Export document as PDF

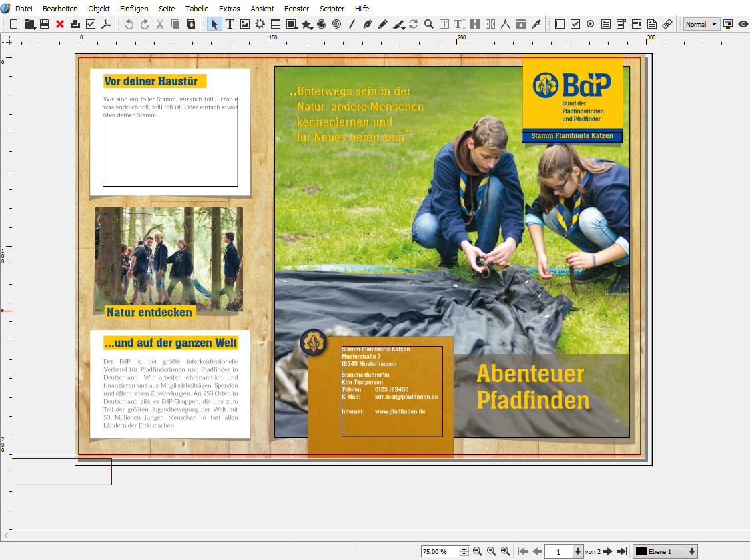point(105,24)
